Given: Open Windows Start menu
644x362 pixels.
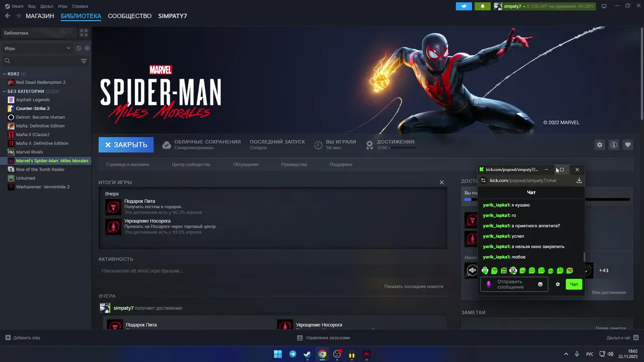Looking at the screenshot, I should pos(278,354).
